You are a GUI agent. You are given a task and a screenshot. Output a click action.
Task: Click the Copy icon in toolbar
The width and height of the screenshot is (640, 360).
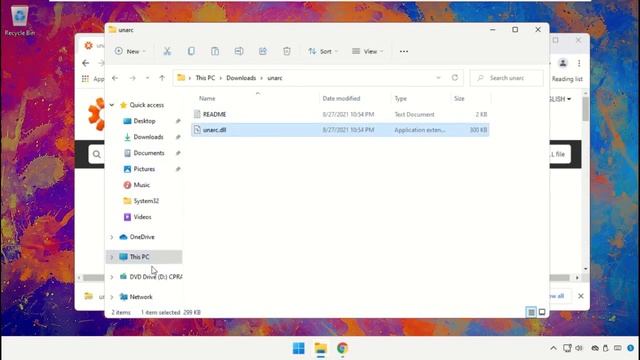(191, 51)
